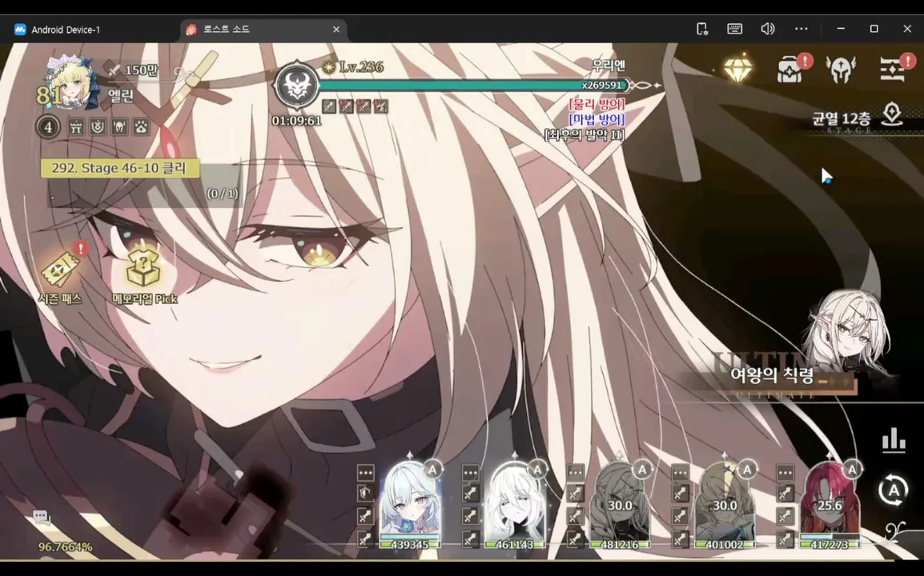This screenshot has width=924, height=576.
Task: Click the 150만 combat power value
Action: click(x=142, y=70)
